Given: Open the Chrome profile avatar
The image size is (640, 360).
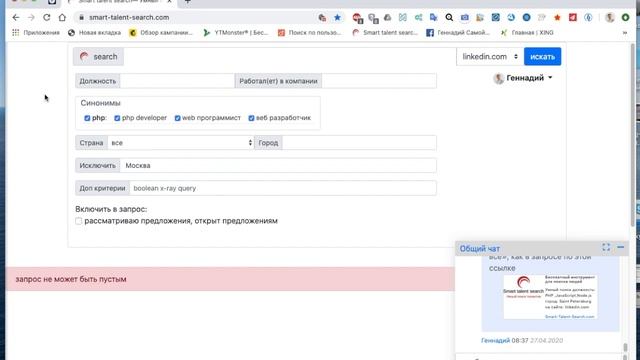Looking at the screenshot, I should 610,18.
